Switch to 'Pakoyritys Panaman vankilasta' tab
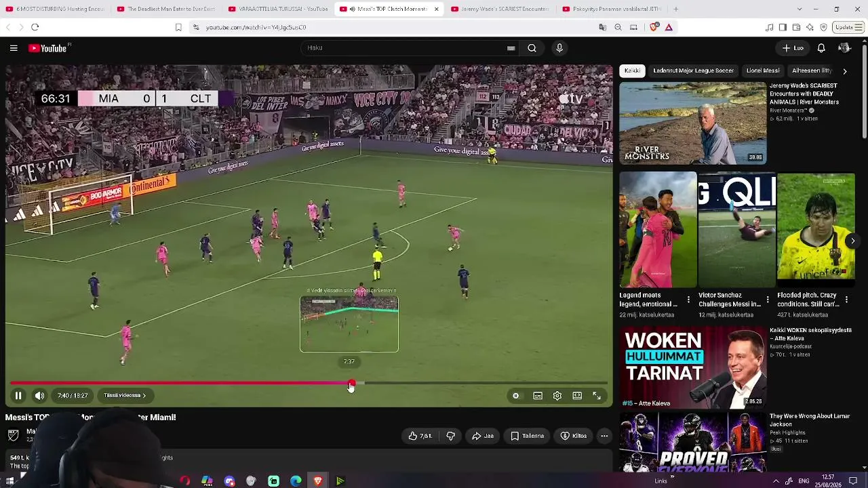The width and height of the screenshot is (868, 488). [611, 9]
